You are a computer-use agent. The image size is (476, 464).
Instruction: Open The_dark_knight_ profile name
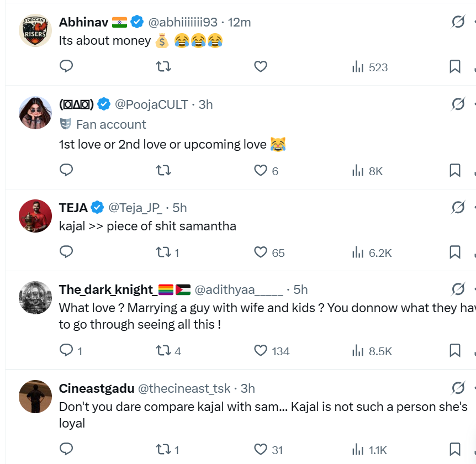coord(105,289)
